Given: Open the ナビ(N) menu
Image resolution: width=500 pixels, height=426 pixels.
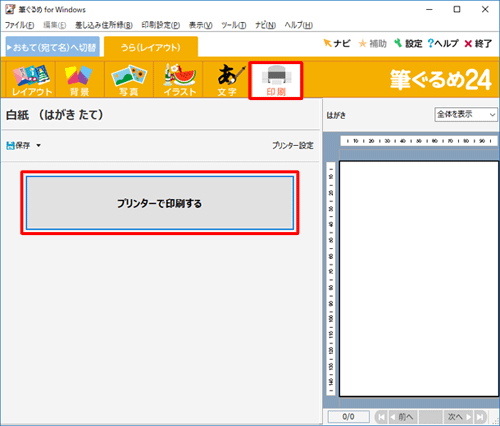Looking at the screenshot, I should [265, 25].
